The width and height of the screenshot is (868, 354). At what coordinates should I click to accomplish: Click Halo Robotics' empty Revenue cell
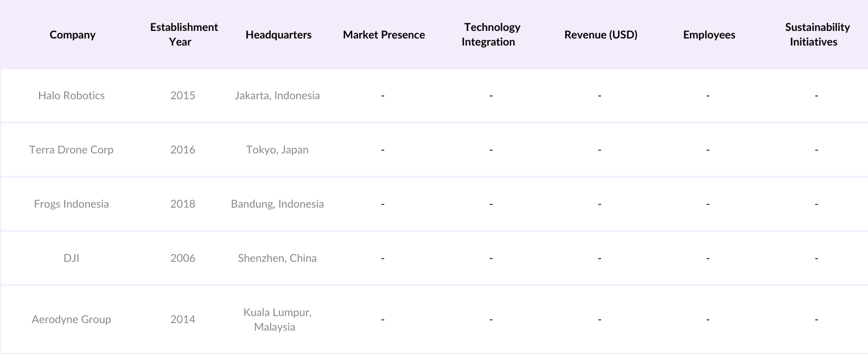coord(599,95)
